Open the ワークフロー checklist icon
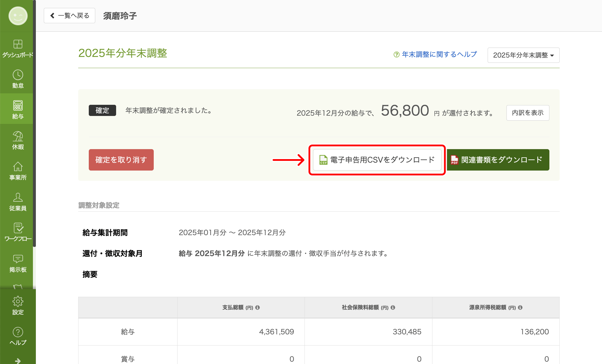Viewport: 602px width, 364px height. [18, 228]
